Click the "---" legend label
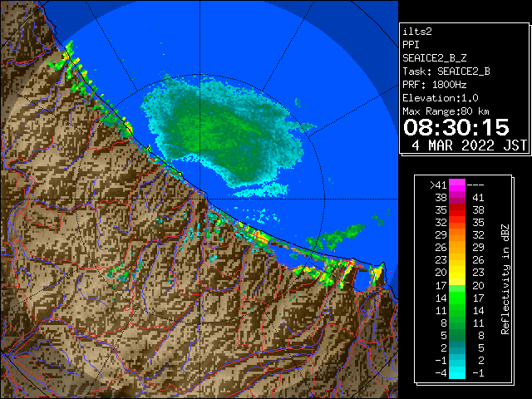The image size is (532, 399). pos(475,185)
